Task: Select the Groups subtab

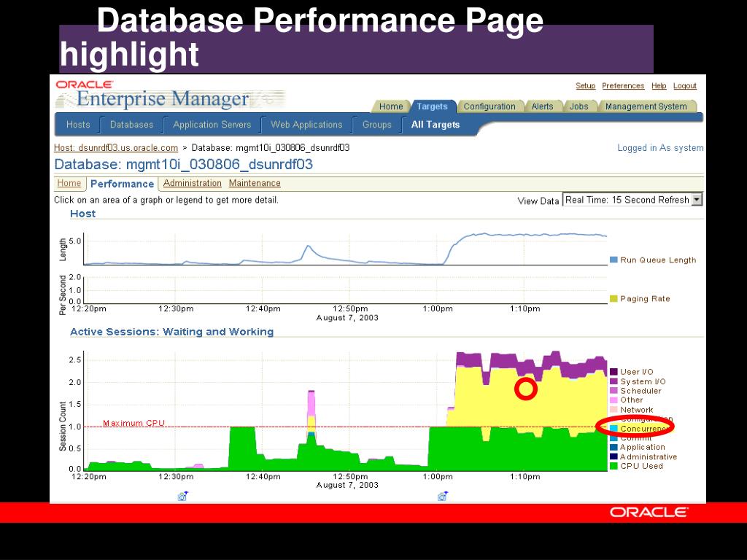Action: [x=377, y=124]
